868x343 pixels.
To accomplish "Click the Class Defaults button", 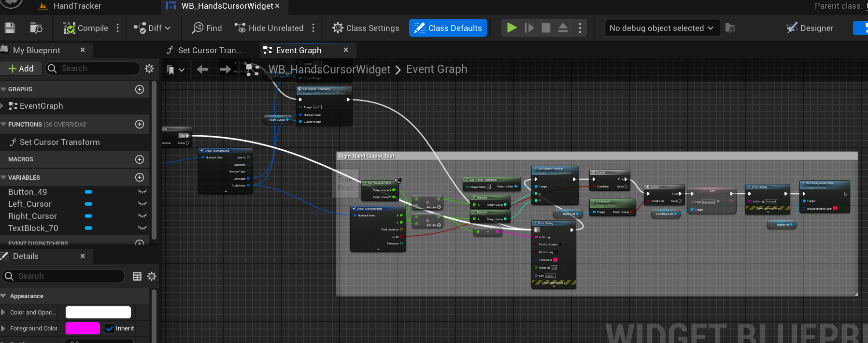I will 448,28.
